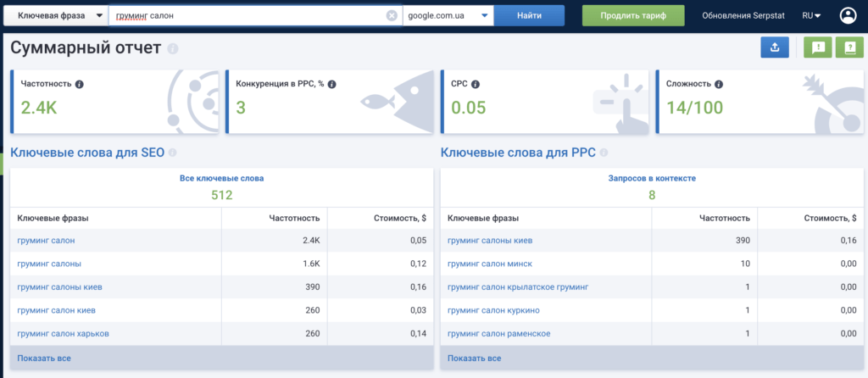This screenshot has height=378, width=868.
Task: Open груминг салон минск keyword link
Action: point(490,264)
